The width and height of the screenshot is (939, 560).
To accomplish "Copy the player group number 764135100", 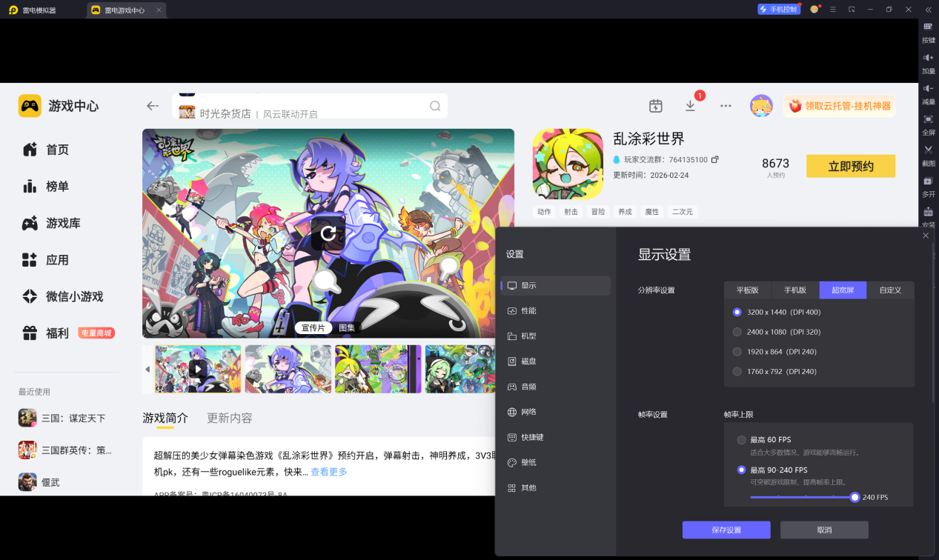I will pos(715,160).
